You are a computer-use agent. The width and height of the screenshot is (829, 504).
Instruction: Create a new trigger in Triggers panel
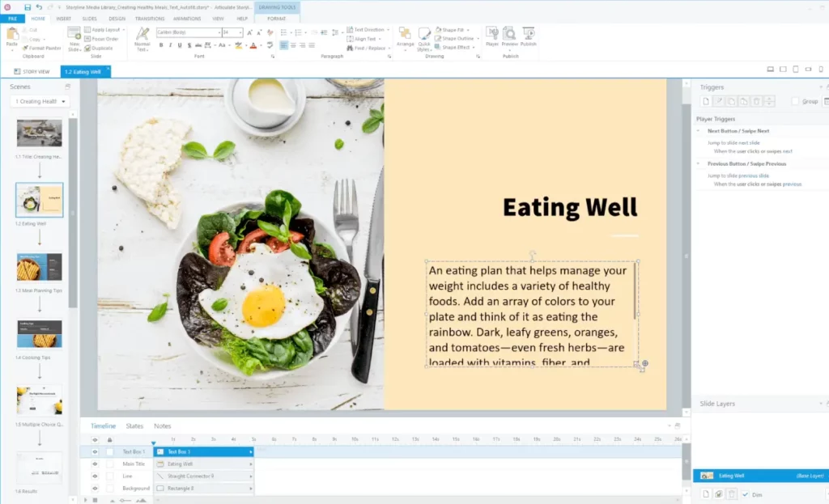tap(706, 101)
